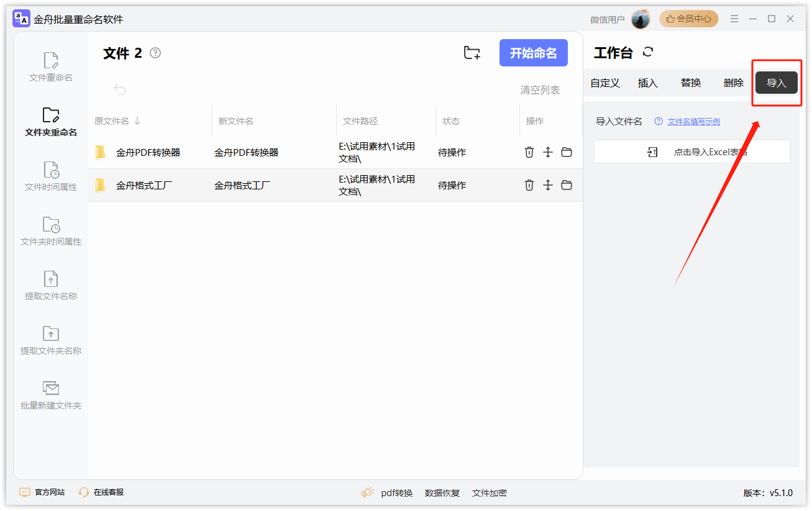Image resolution: width=812 pixels, height=511 pixels.
Task: Open 提取文件夹名称 sidebar item
Action: pos(51,340)
